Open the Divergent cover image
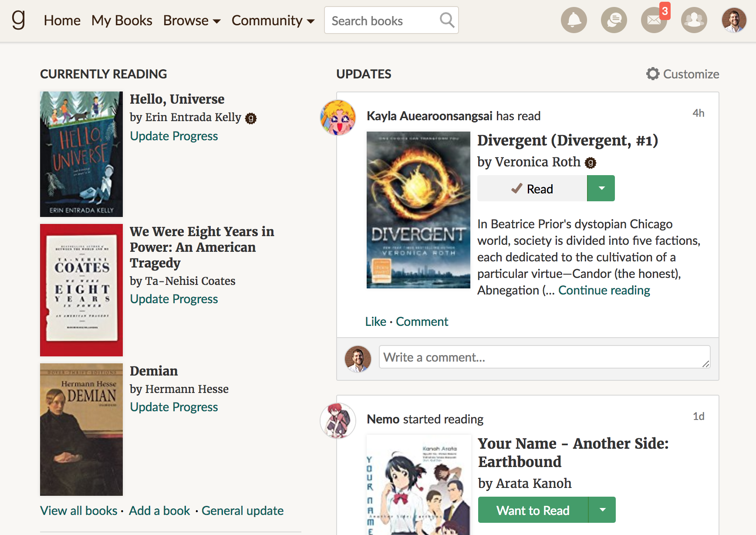The image size is (756, 535). pos(418,210)
